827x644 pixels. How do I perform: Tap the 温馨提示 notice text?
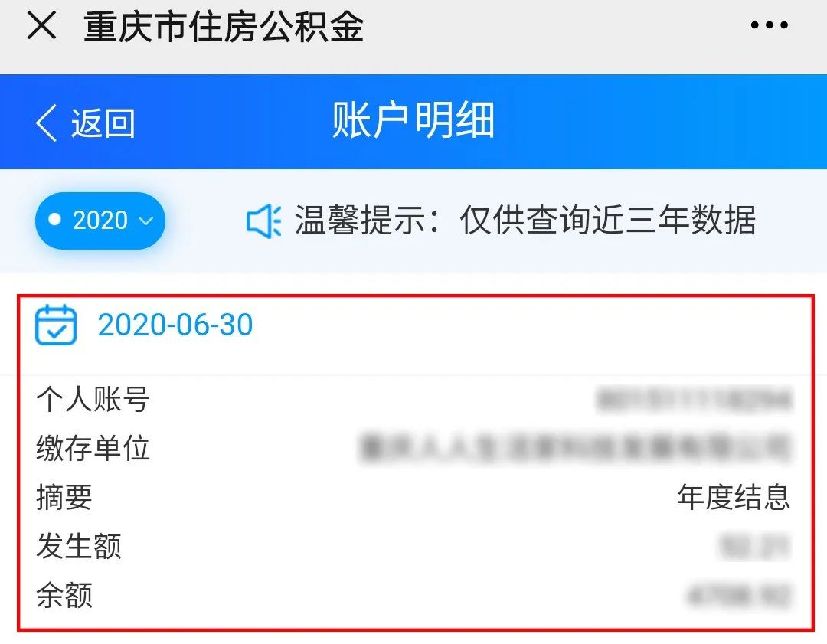[525, 220]
